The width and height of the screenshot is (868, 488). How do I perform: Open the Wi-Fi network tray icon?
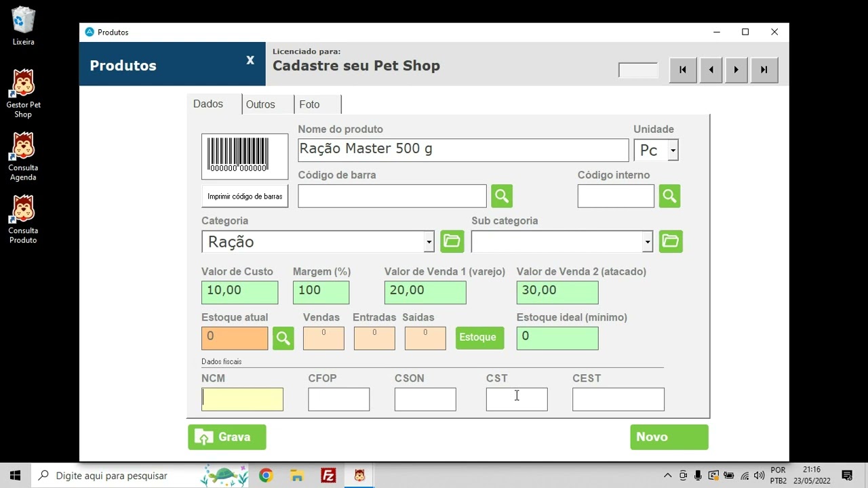point(745,476)
